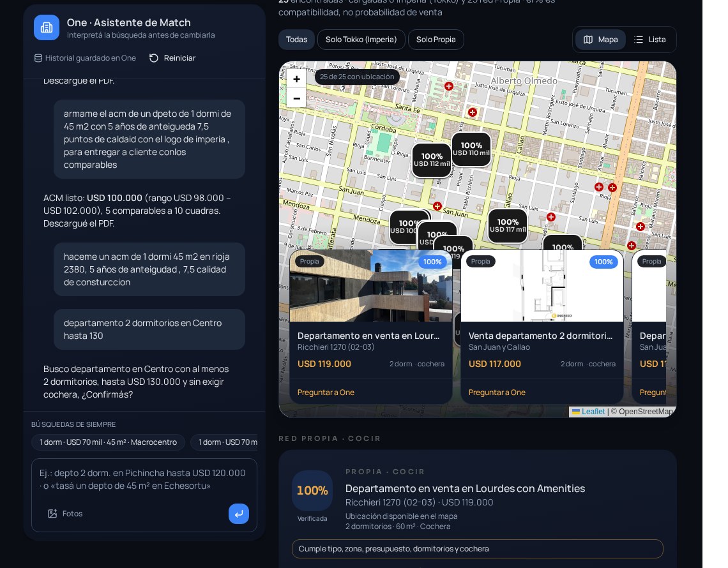Open Preguntar a One on San Juan y Callao card
The image size is (728, 568).
pos(497,392)
